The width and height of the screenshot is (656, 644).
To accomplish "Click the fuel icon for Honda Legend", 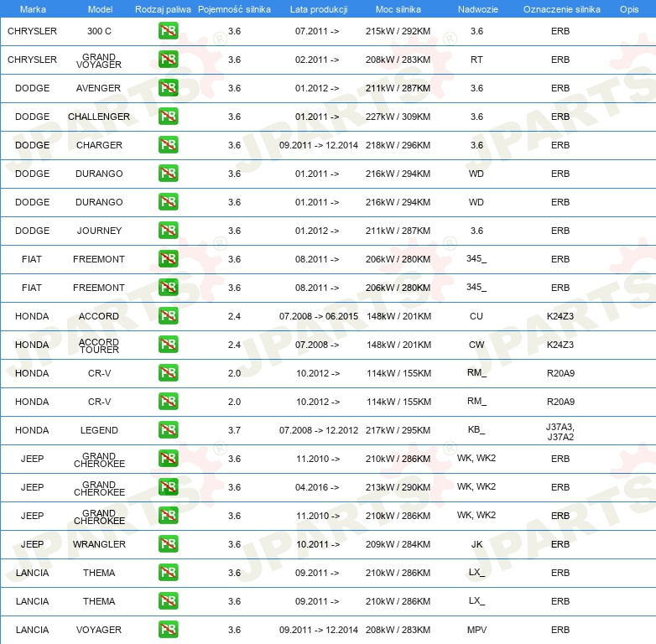I will pyautogui.click(x=168, y=430).
